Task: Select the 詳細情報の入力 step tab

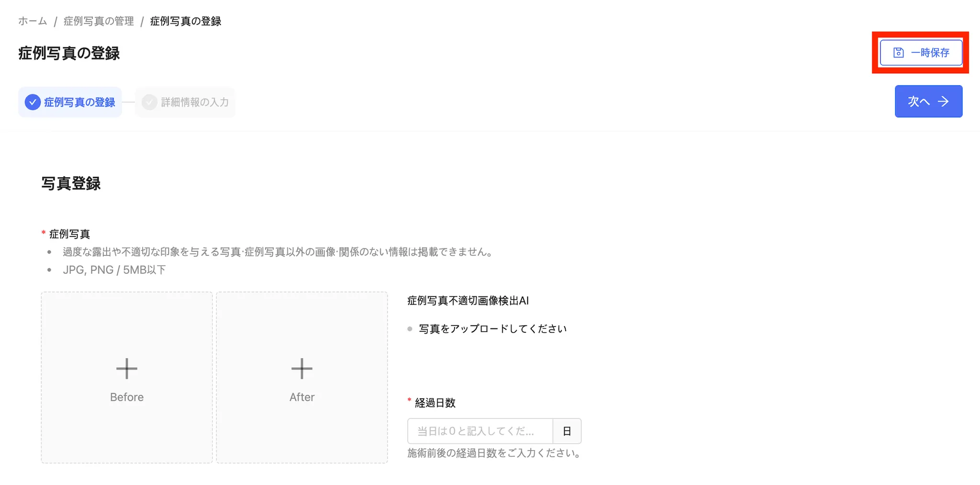Action: (x=185, y=102)
